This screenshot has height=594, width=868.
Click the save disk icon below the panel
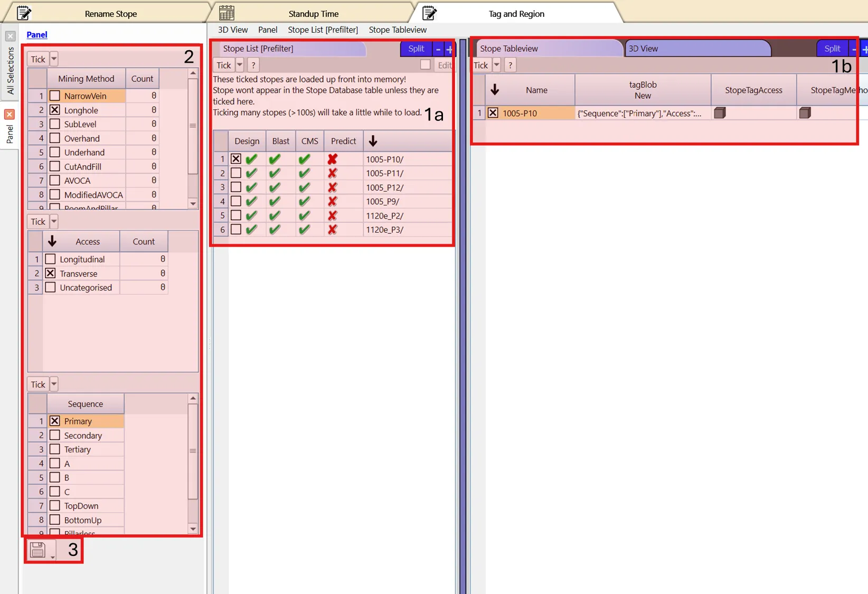(37, 550)
